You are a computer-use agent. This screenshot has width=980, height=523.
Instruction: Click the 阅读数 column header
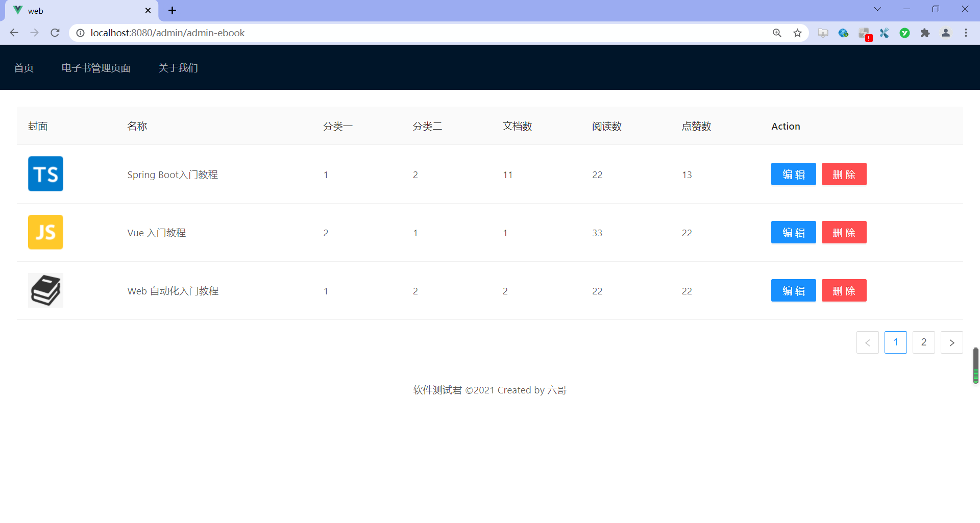[607, 126]
